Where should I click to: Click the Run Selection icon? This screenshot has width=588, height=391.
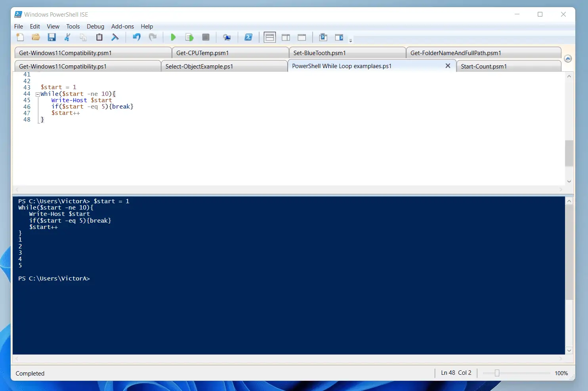click(189, 37)
